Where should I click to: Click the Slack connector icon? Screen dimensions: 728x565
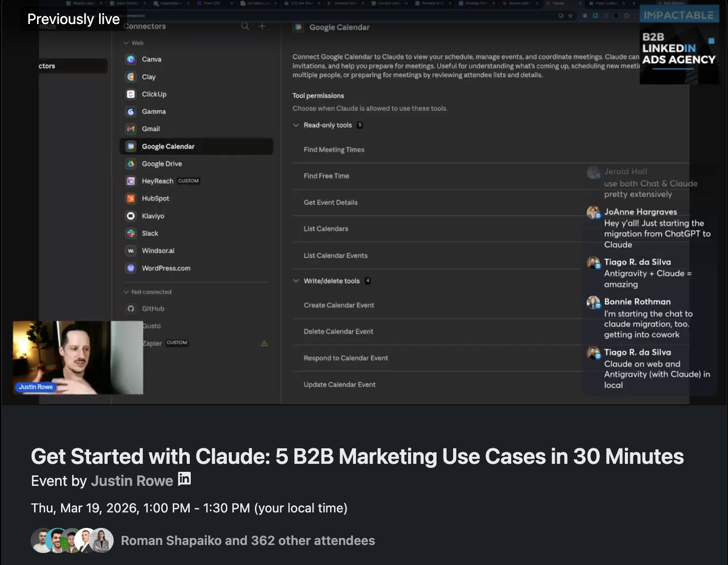click(131, 233)
